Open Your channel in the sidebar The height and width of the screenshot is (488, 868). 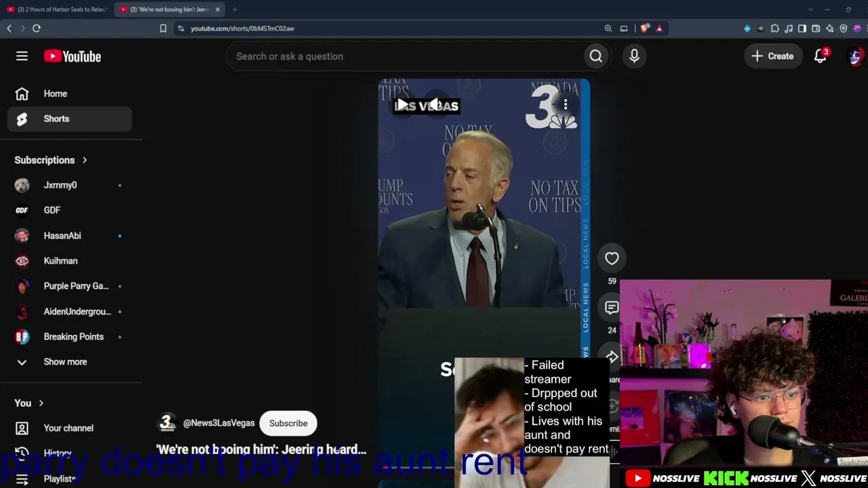[70, 428]
